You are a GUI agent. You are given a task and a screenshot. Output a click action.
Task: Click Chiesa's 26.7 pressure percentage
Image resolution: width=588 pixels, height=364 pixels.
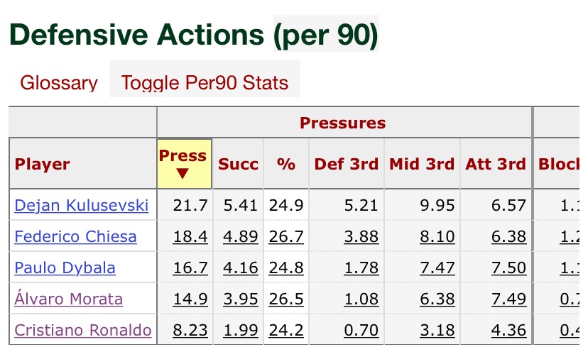(x=286, y=236)
